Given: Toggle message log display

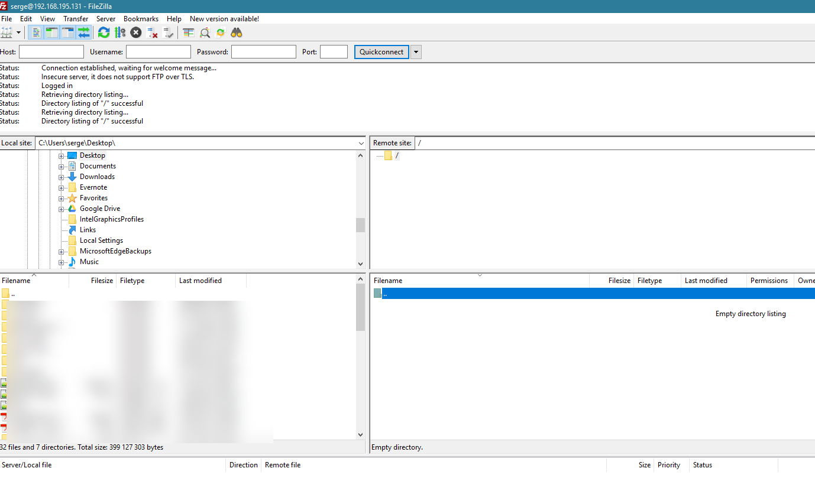Looking at the screenshot, I should click(x=35, y=32).
